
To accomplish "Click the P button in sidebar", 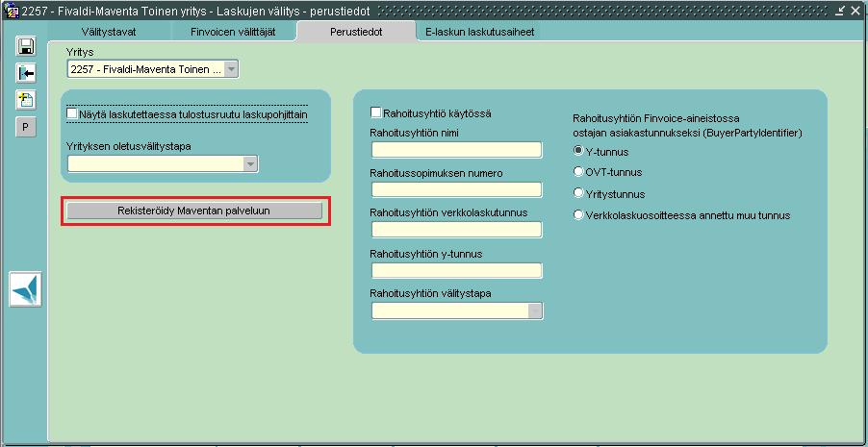I will [x=25, y=128].
